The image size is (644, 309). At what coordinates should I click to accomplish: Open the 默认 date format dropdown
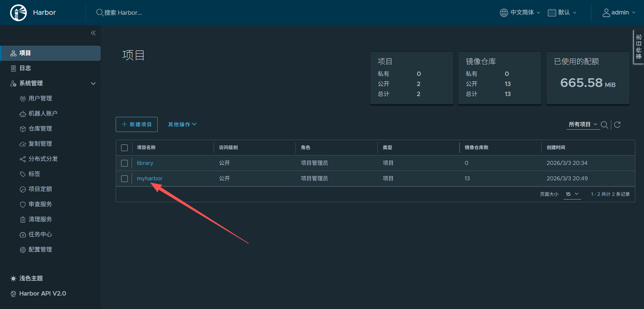pyautogui.click(x=562, y=12)
